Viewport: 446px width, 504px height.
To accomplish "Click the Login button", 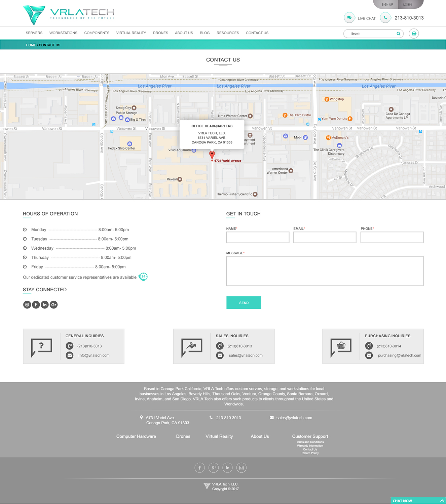I will click(x=407, y=4).
